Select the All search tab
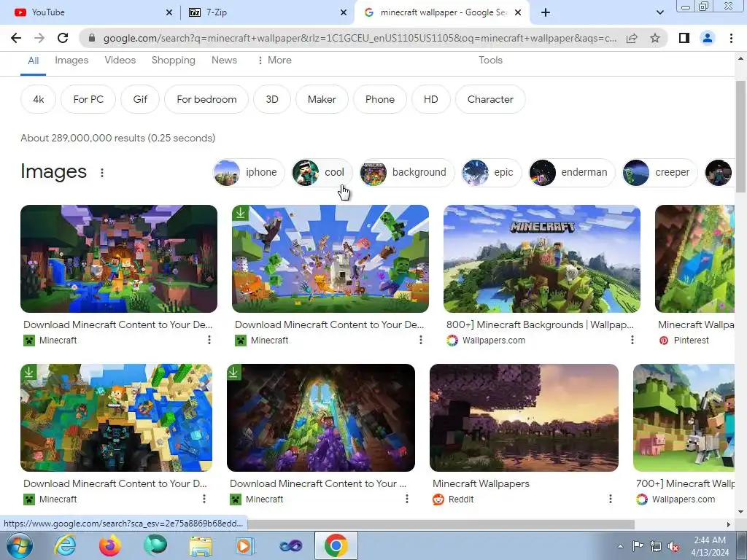Viewport: 747px width, 560px height. [34, 61]
